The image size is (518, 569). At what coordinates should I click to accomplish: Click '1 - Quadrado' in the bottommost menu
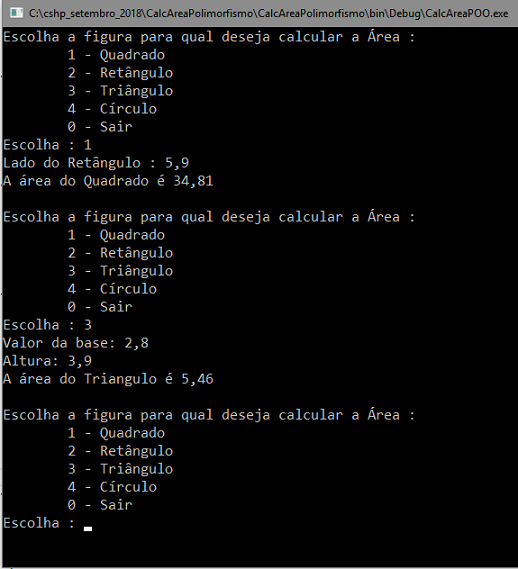[116, 433]
